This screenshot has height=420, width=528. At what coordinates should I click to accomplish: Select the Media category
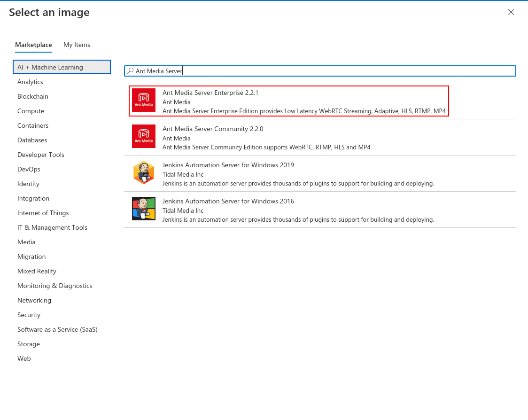coord(26,242)
